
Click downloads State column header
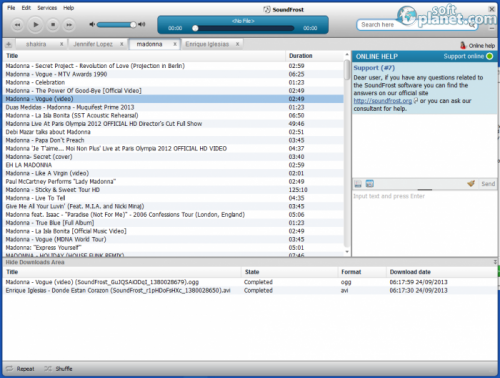289,272
